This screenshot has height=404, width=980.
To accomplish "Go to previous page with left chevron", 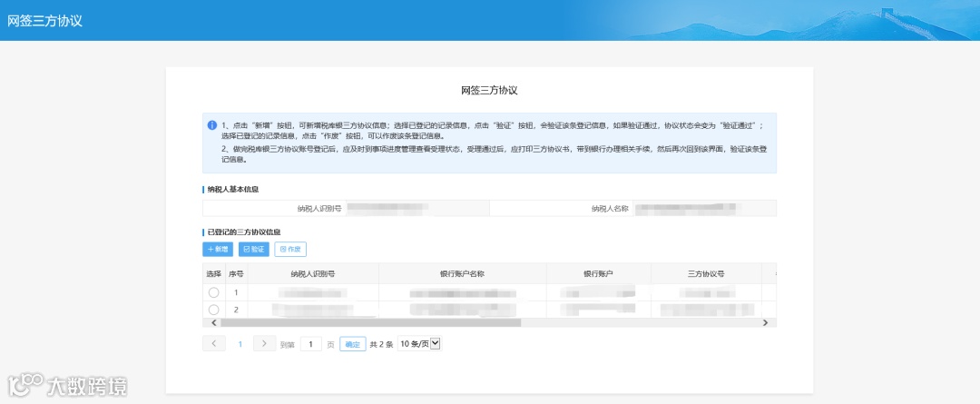I will [x=214, y=343].
